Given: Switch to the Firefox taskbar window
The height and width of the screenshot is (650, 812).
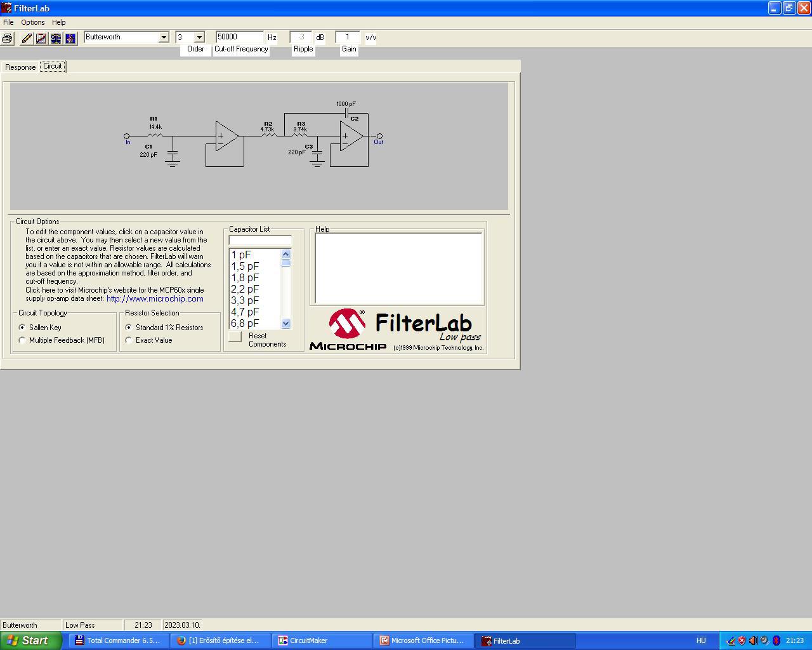Looking at the screenshot, I should (221, 640).
